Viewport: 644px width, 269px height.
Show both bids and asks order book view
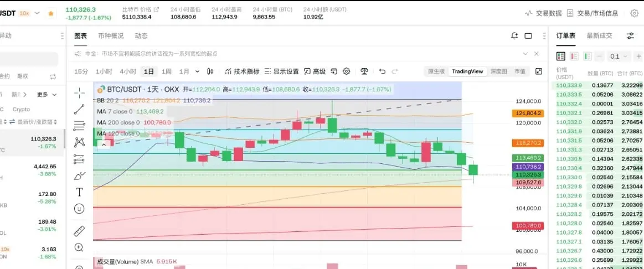tap(560, 56)
